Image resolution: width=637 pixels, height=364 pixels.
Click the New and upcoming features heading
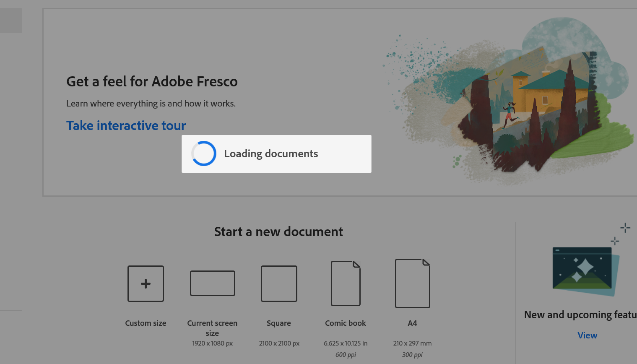[580, 315]
